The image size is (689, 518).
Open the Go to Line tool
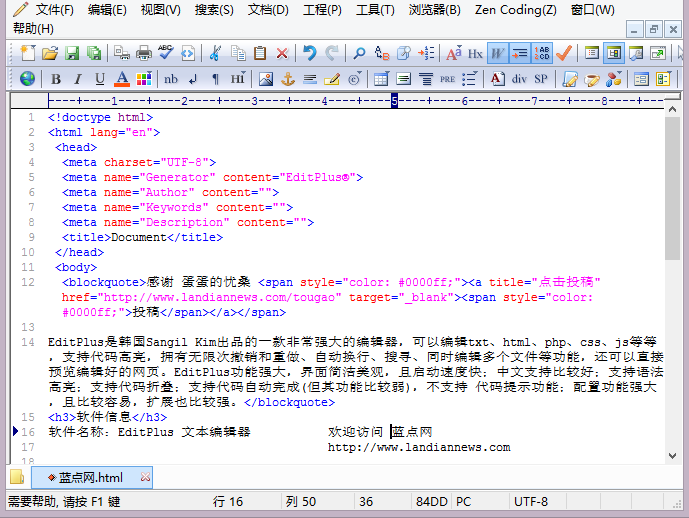coord(426,54)
